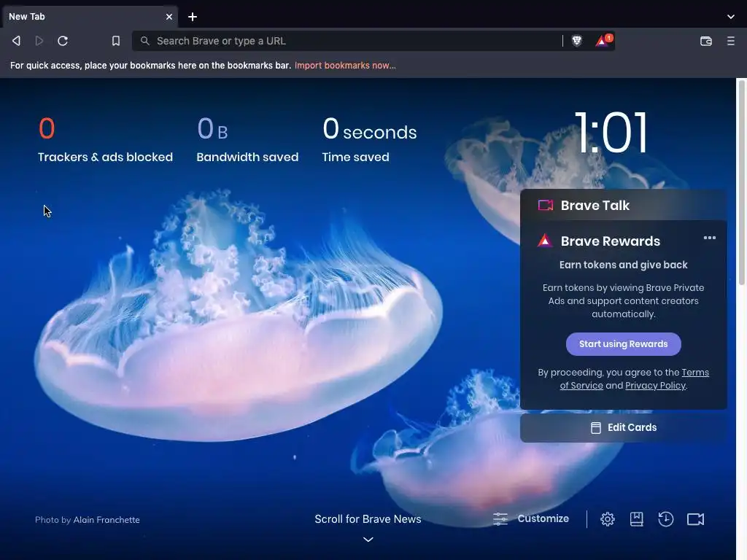Viewport: 747px width, 560px height.
Task: Click the Brave Rewards card logo
Action: pos(545,241)
